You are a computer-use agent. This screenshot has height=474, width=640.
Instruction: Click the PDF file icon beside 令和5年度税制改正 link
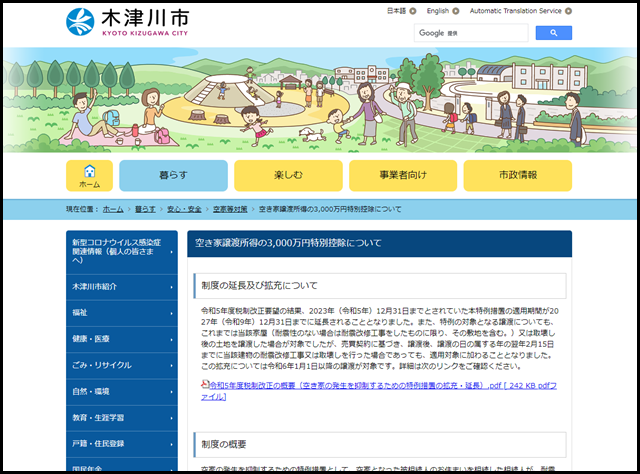click(205, 384)
